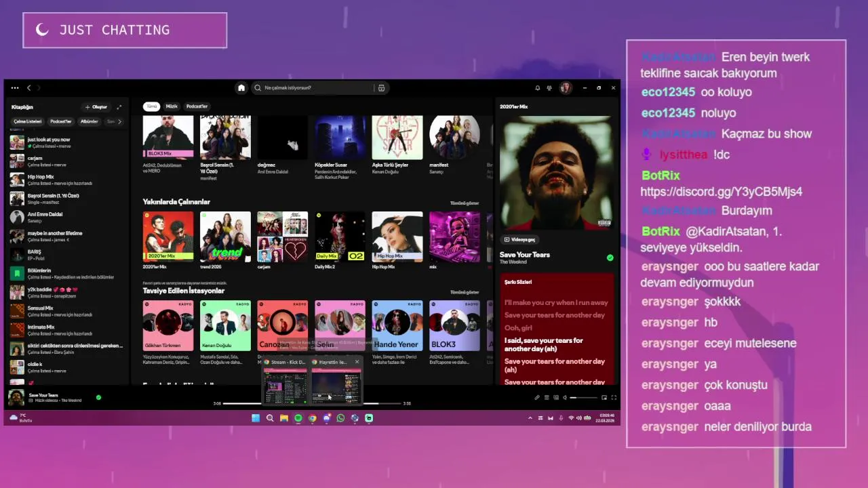
Task: Open Spotify notifications bell
Action: pyautogui.click(x=538, y=88)
